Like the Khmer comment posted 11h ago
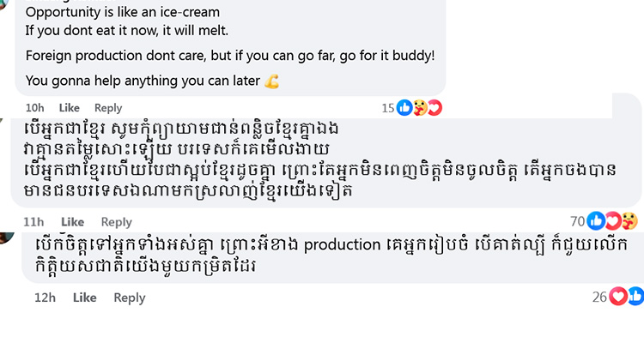The image size is (644, 337). point(72,222)
